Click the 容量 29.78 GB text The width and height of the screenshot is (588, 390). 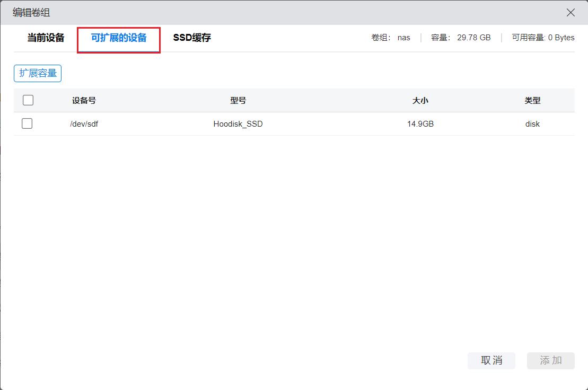click(461, 38)
